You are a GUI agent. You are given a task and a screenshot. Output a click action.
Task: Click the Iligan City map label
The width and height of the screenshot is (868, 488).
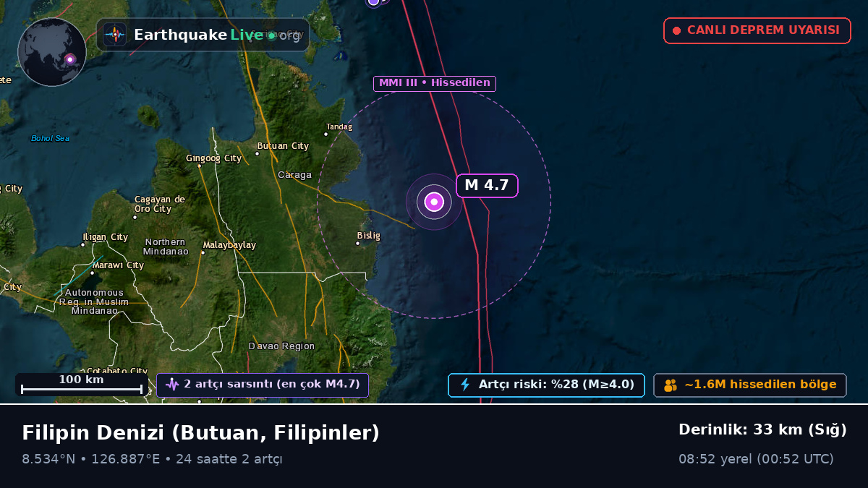tap(105, 237)
